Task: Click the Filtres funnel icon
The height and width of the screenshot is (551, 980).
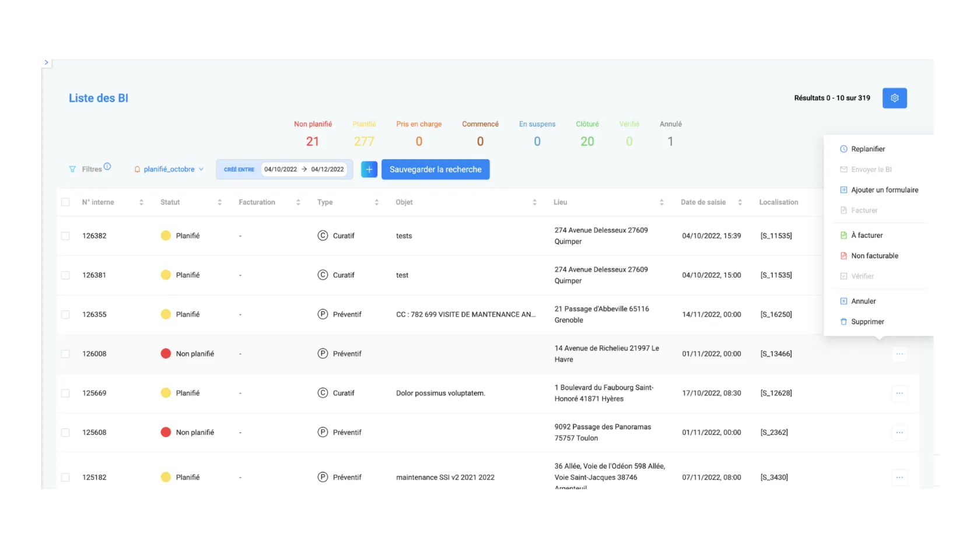Action: (x=72, y=169)
